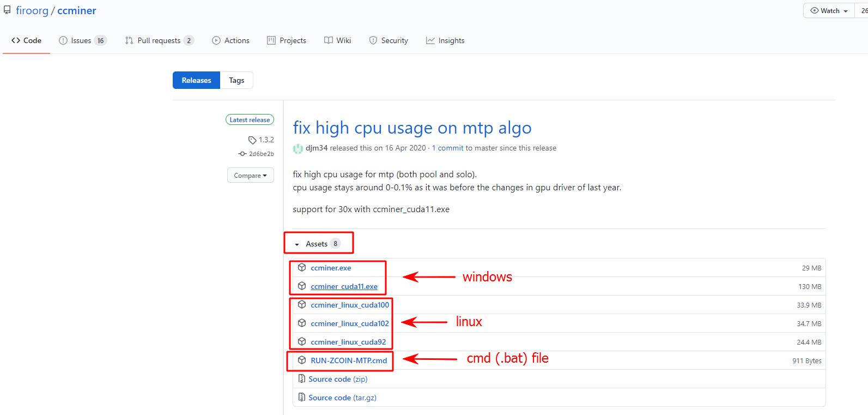Screen dimensions: 868x415
Task: Open the Watch dropdown
Action: (x=829, y=10)
